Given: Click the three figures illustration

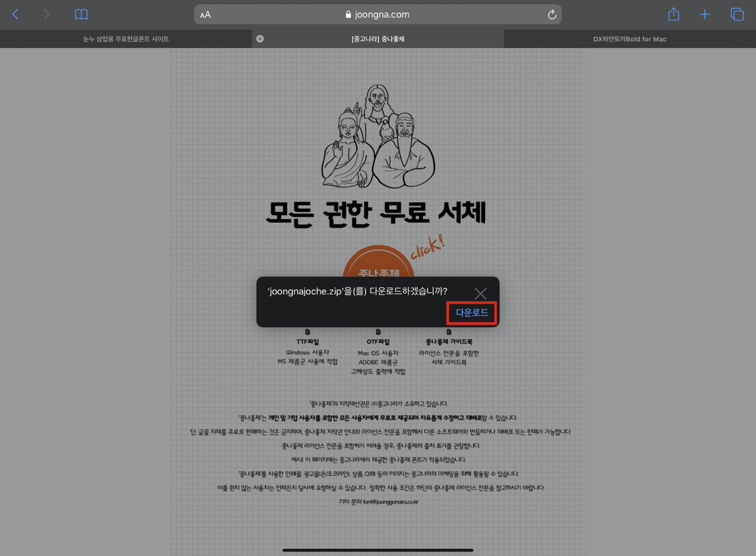Looking at the screenshot, I should pyautogui.click(x=378, y=136).
